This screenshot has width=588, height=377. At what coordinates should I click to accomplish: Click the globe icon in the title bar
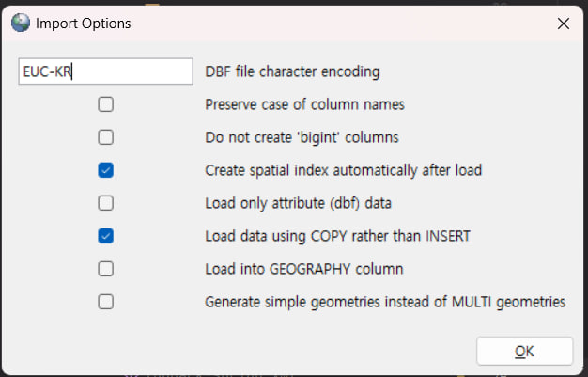point(21,23)
